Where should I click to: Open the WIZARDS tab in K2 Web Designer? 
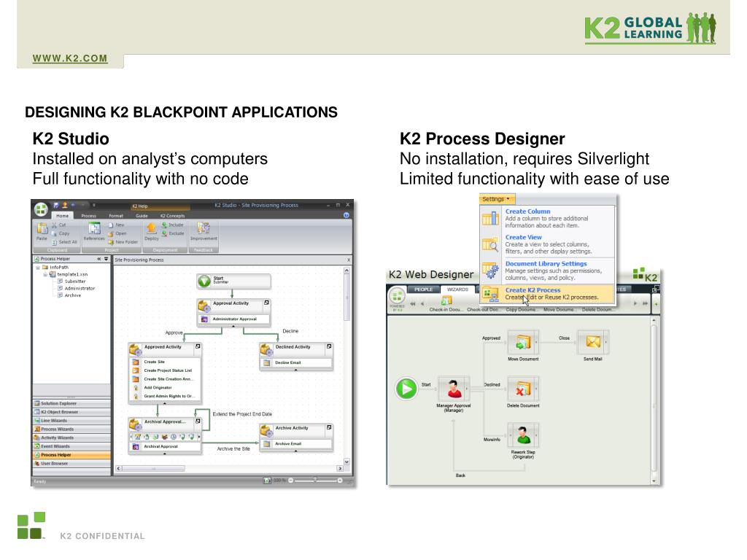point(458,289)
